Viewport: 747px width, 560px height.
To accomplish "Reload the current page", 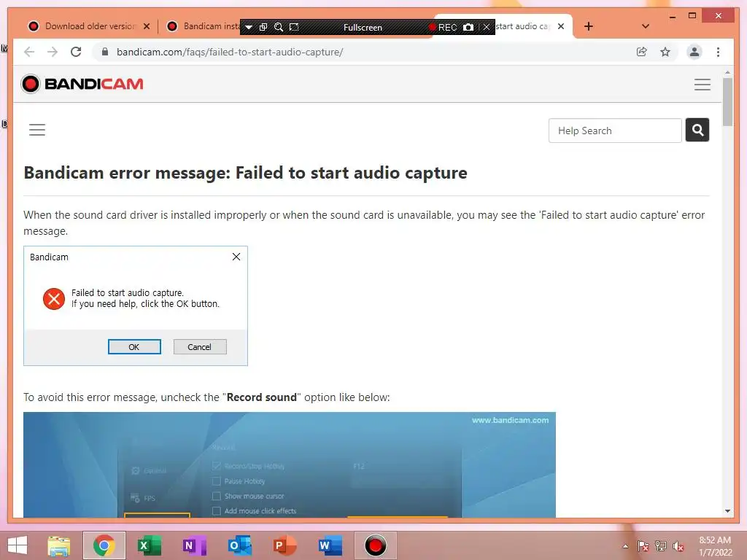I will pyautogui.click(x=76, y=52).
